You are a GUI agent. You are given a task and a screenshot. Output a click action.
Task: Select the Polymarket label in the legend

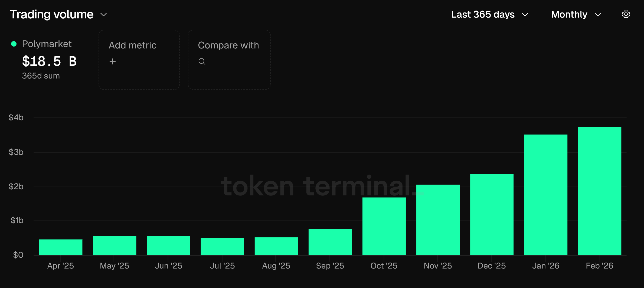click(47, 43)
